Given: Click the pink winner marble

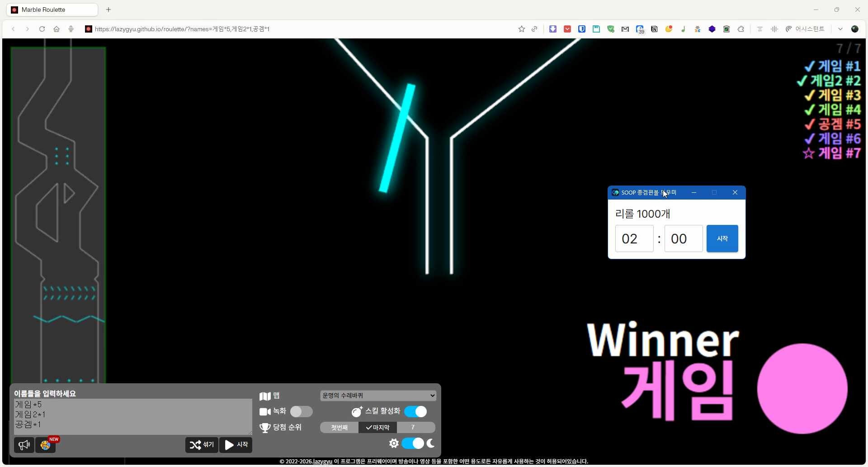Looking at the screenshot, I should click(x=802, y=389).
